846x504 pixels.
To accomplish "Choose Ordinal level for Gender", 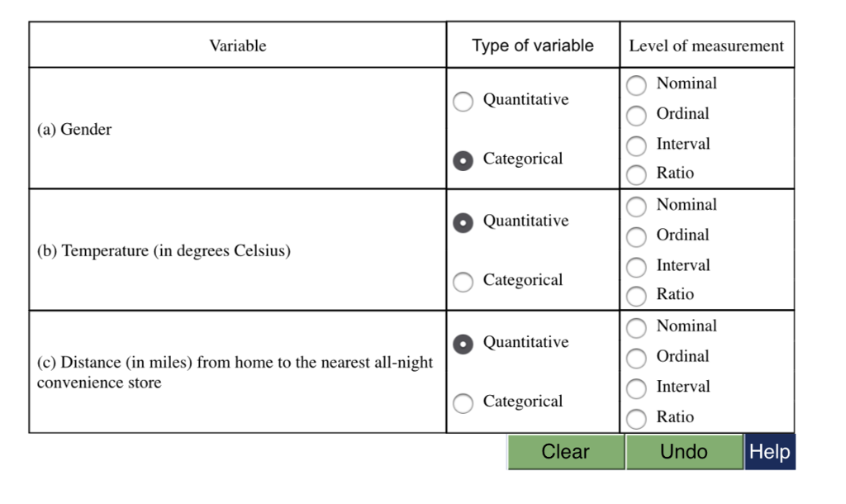I will (x=637, y=115).
